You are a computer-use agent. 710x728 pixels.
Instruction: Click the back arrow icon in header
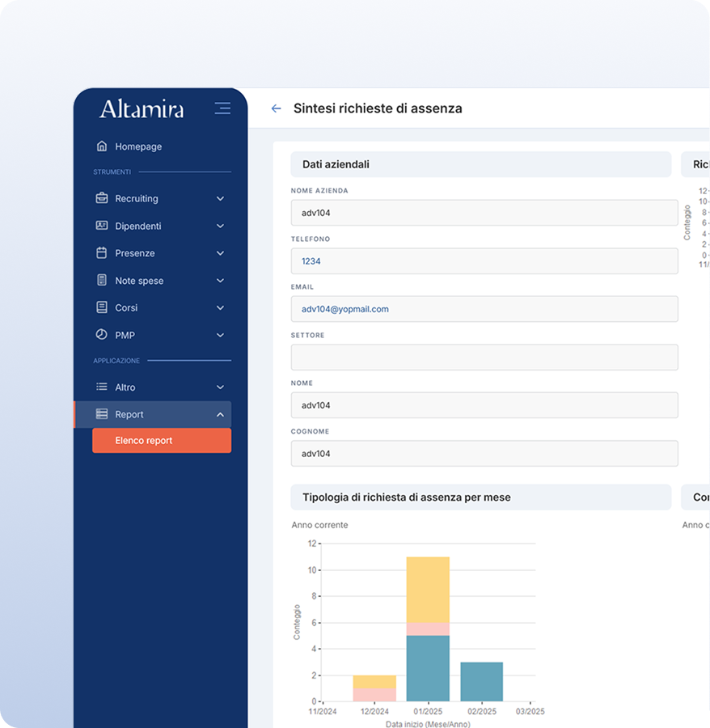pos(276,108)
